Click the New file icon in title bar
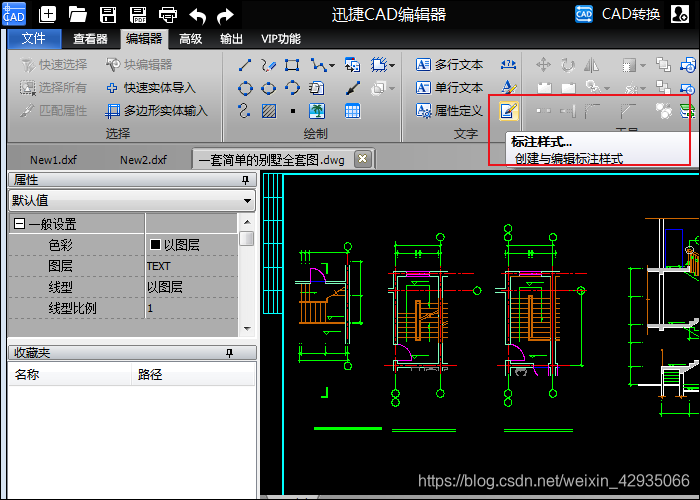 coord(47,15)
